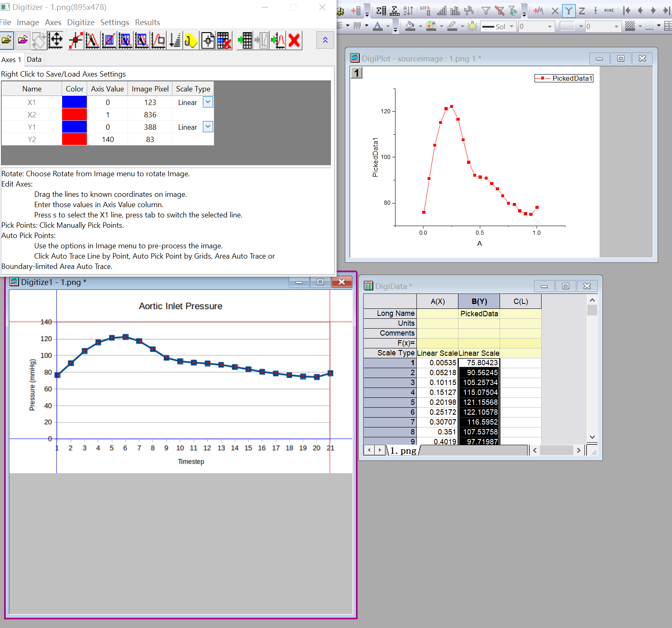Expand the hatched fill pattern dropdown arrow
The height and width of the screenshot is (628, 672).
pos(640,26)
